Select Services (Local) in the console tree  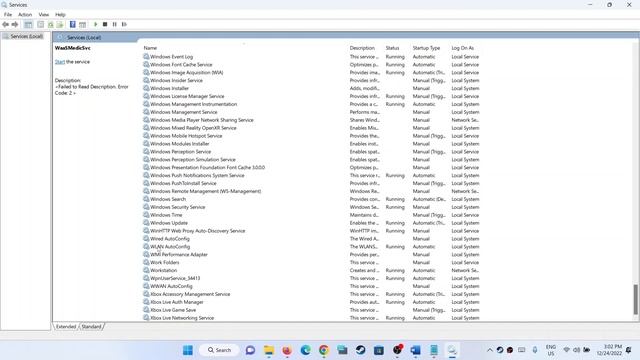click(x=27, y=36)
